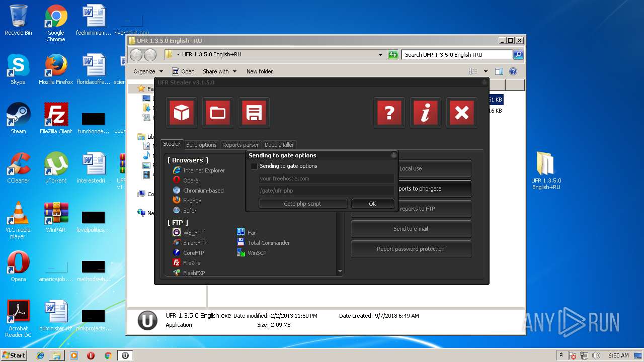Click the Explorer search box

[x=457, y=55]
